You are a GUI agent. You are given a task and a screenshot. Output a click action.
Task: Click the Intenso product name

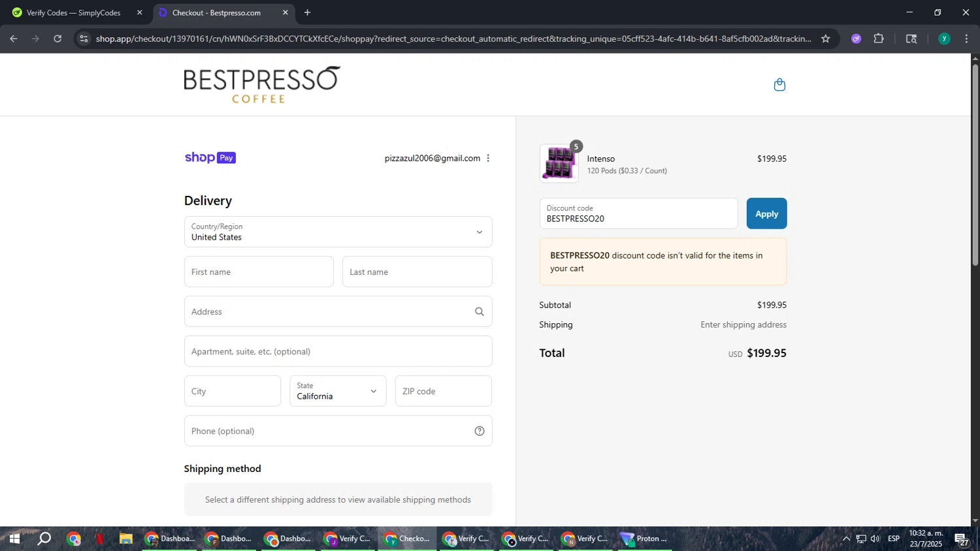point(601,159)
